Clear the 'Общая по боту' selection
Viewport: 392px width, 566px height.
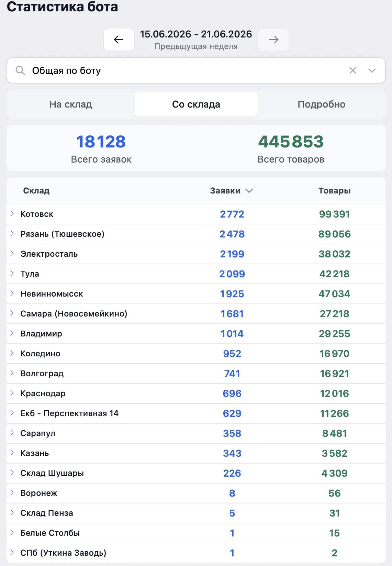tap(353, 70)
